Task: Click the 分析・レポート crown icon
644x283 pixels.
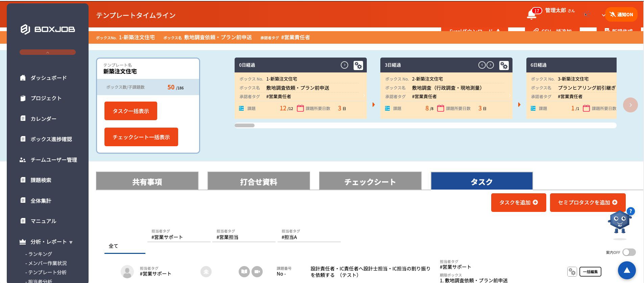Action: (23, 242)
